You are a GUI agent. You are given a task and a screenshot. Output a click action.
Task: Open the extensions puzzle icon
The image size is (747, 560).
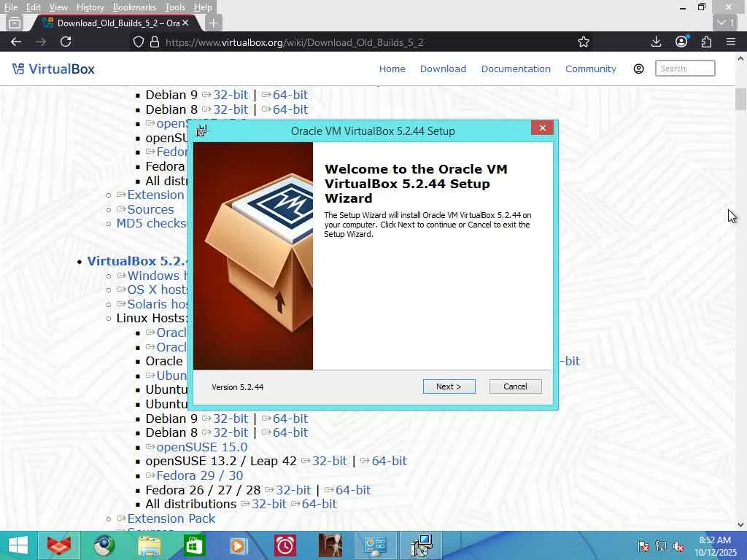click(x=706, y=42)
